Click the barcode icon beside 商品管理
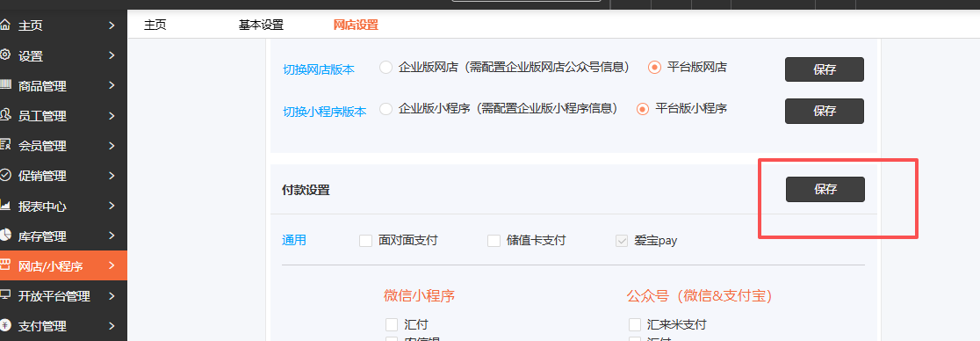The height and width of the screenshot is (341, 980). click(5, 85)
